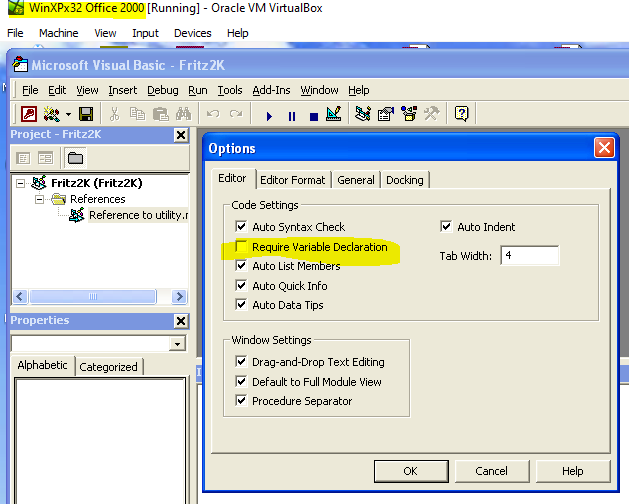
Task: Close the Properties pane
Action: [181, 321]
